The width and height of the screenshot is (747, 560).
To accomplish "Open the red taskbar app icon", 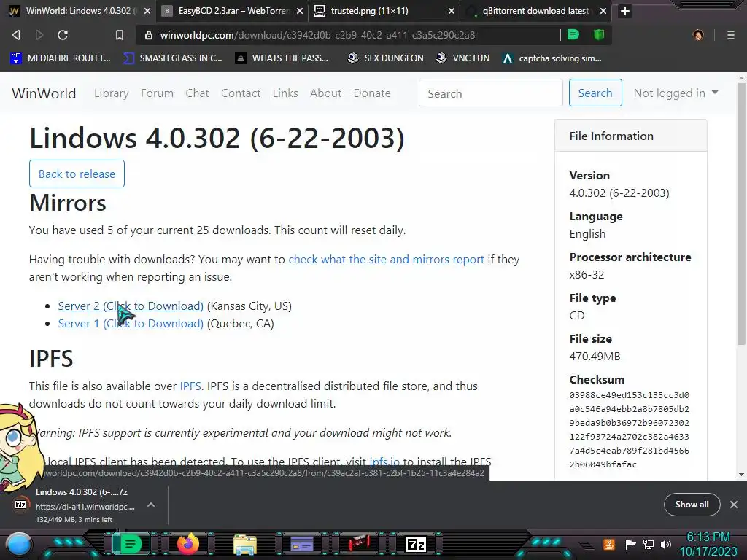I will [358, 544].
